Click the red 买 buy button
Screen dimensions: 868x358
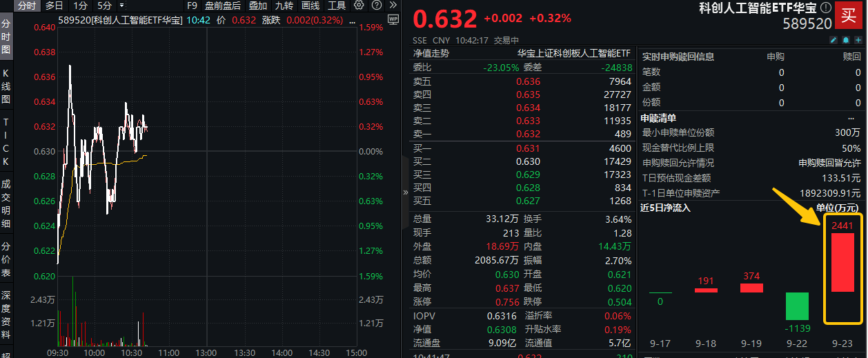tap(850, 17)
